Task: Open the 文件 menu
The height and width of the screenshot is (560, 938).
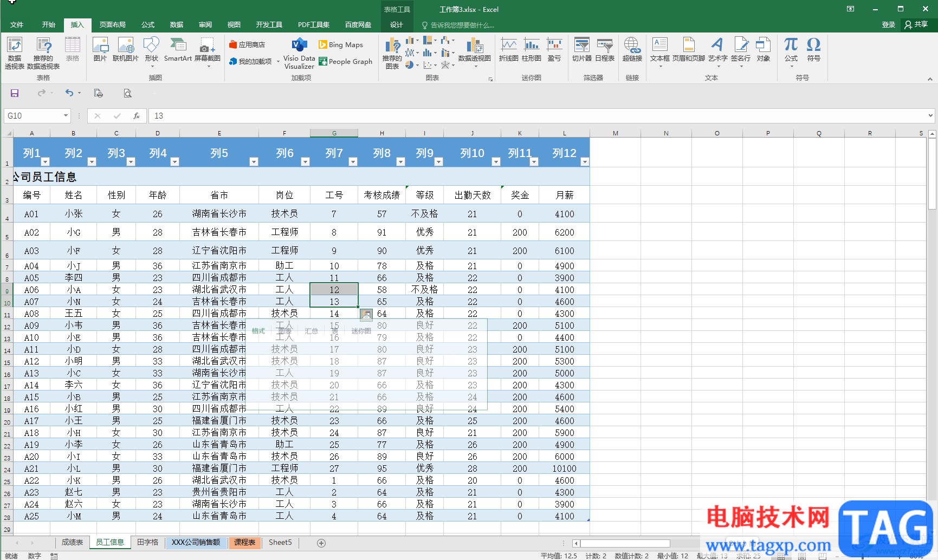Action: pyautogui.click(x=17, y=24)
